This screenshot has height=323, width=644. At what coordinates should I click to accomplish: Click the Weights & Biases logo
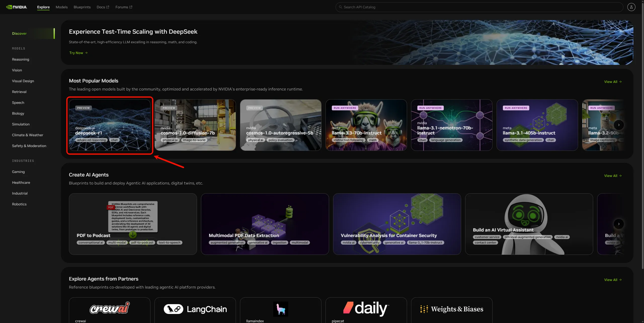click(x=452, y=309)
